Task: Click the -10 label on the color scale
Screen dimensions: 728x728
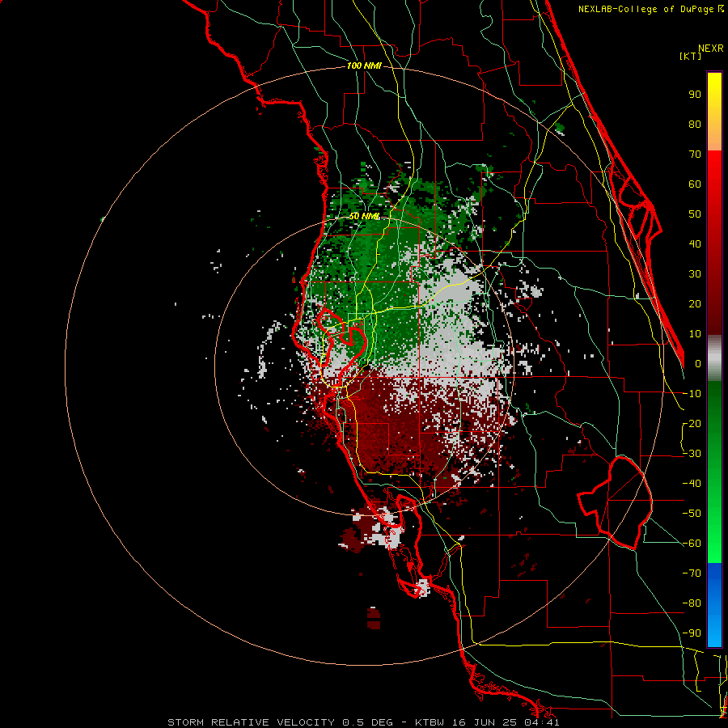Action: point(692,393)
